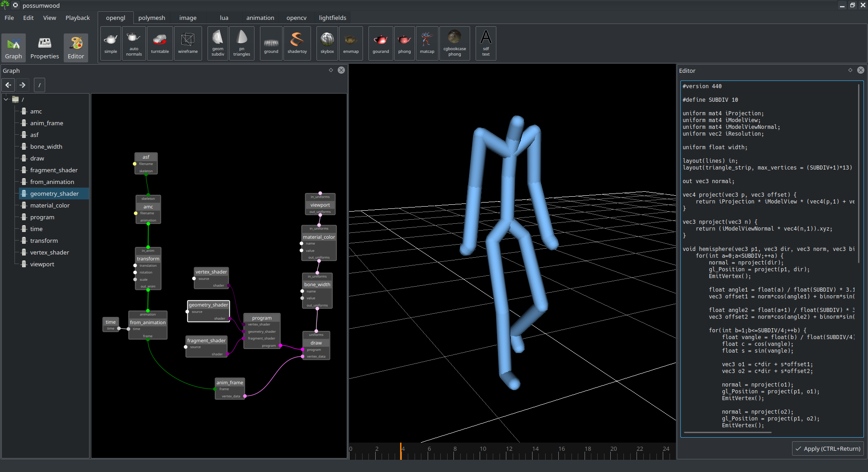Load the geom subdiv setup
This screenshot has width=868, height=472.
click(218, 43)
